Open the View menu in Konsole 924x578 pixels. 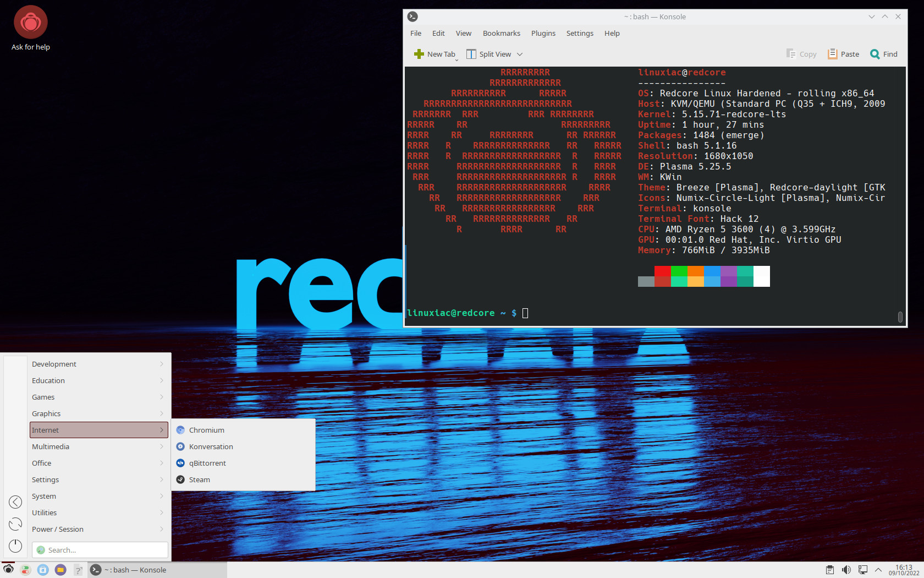464,33
